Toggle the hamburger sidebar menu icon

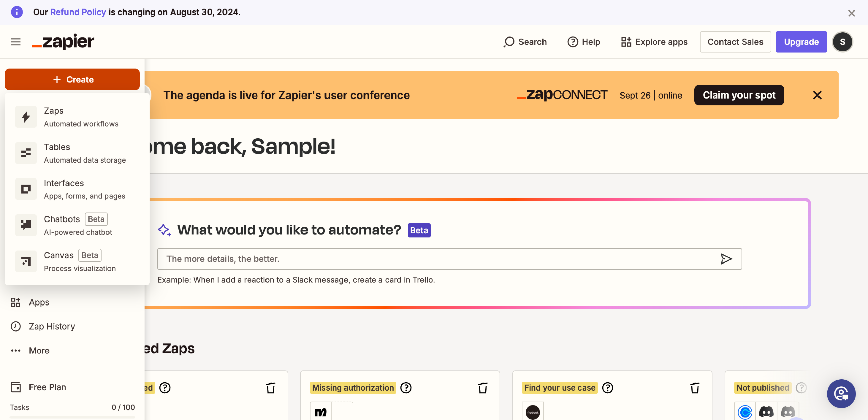pos(16,42)
